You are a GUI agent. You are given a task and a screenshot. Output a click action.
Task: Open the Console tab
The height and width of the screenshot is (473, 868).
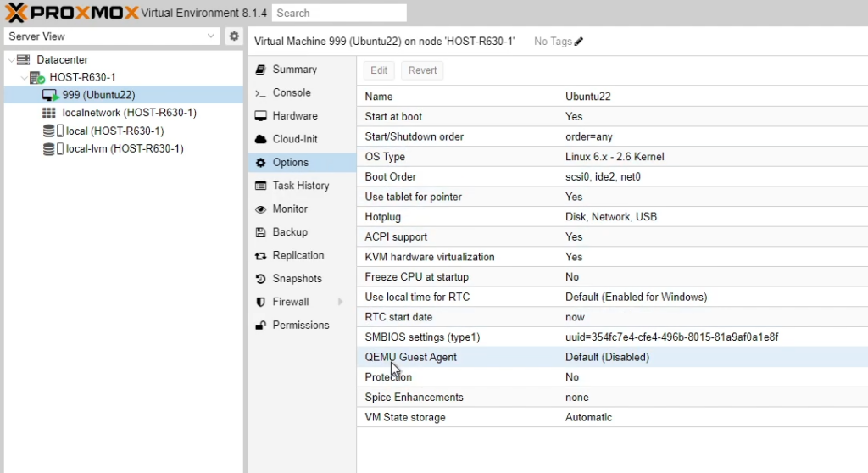[302, 93]
